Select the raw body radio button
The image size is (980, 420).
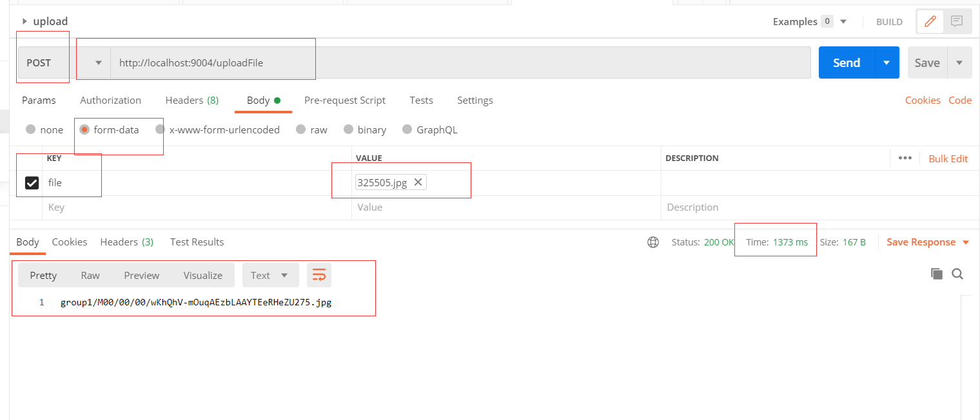tap(300, 129)
